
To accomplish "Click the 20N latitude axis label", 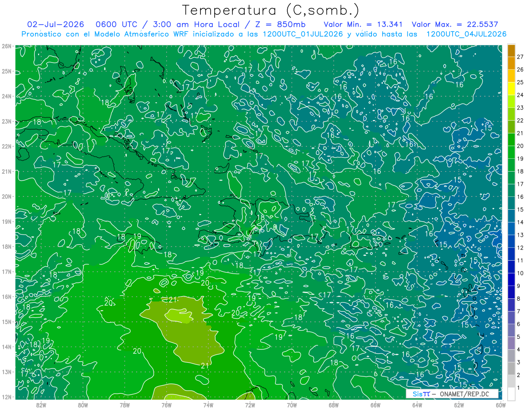I will (7, 196).
